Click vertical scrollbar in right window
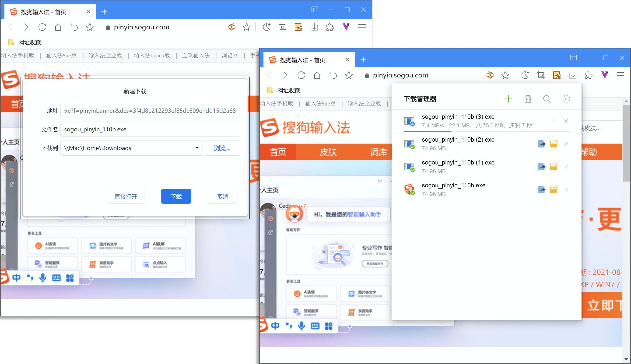Image resolution: width=631 pixels, height=364 pixels. pos(626,143)
